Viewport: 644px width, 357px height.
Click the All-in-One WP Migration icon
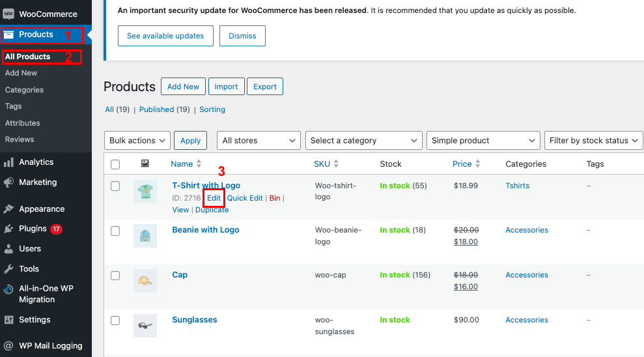pyautogui.click(x=8, y=289)
